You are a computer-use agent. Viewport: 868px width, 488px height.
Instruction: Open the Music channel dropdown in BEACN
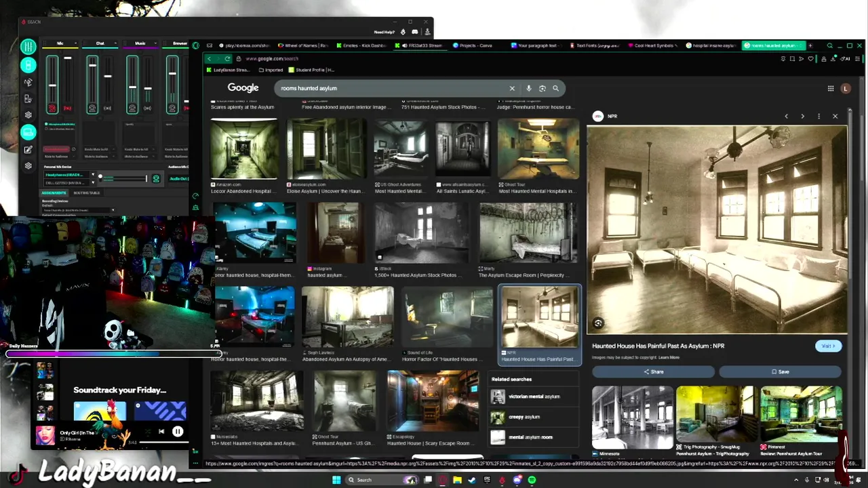156,43
